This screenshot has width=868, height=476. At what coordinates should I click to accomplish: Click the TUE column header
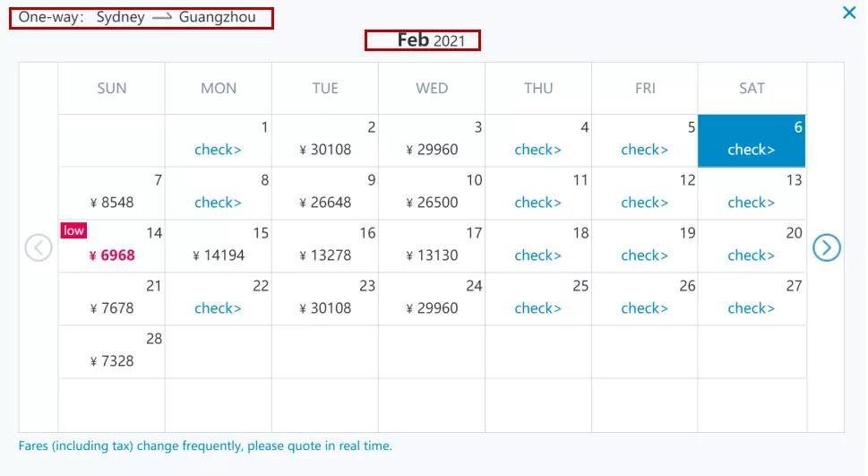[325, 88]
